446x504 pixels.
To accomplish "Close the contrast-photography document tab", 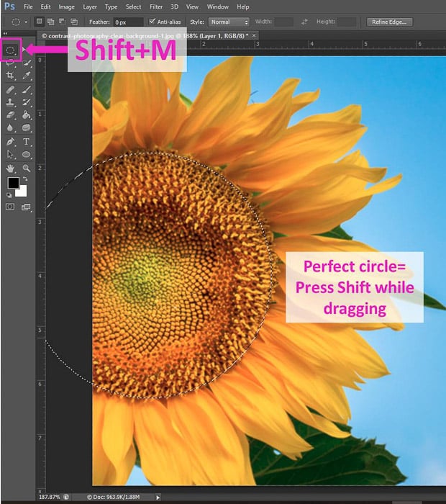I will 254,35.
